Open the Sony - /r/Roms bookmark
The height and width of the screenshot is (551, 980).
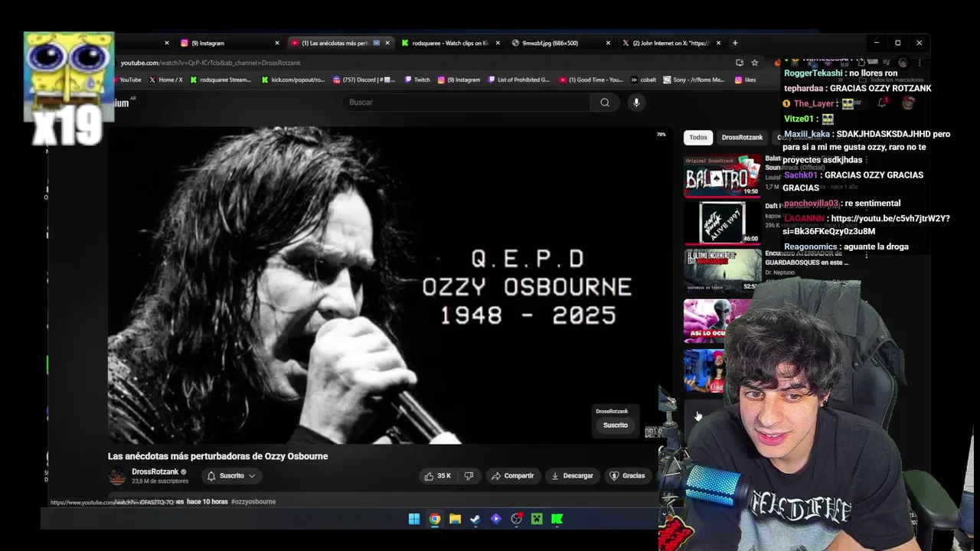(694, 80)
